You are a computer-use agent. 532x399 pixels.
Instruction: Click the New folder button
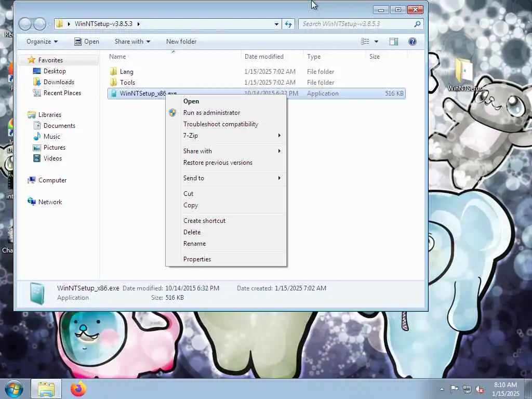pos(181,42)
